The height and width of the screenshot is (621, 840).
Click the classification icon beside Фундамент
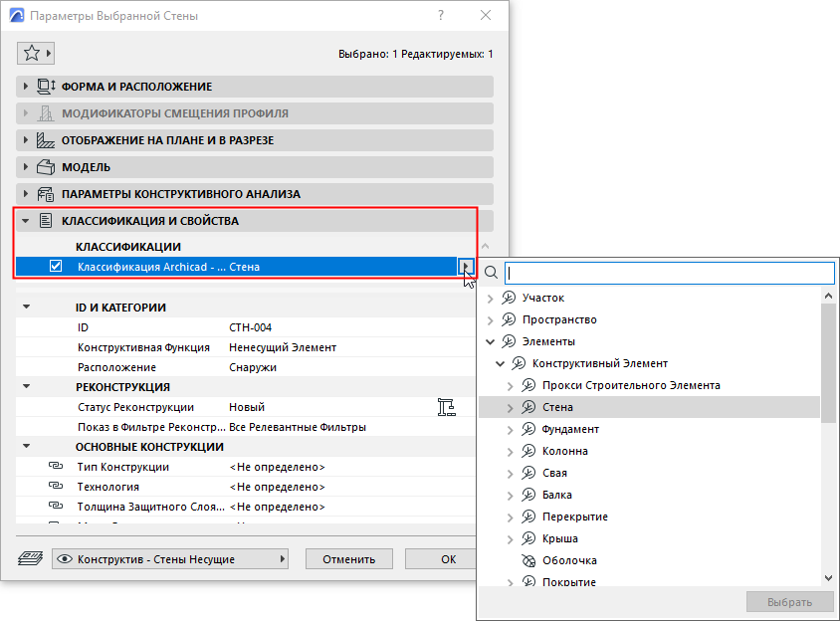pyautogui.click(x=528, y=429)
